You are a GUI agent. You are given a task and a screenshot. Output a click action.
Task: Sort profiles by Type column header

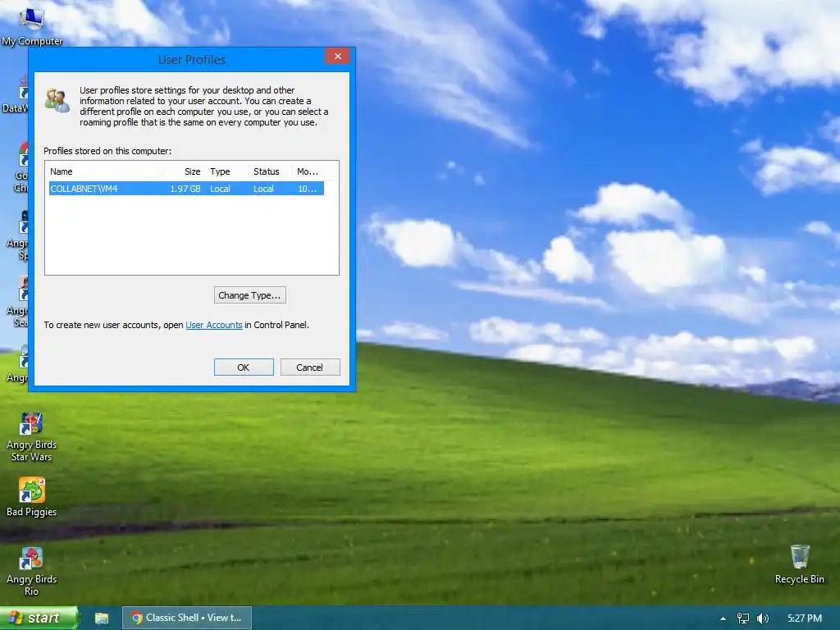pos(227,171)
